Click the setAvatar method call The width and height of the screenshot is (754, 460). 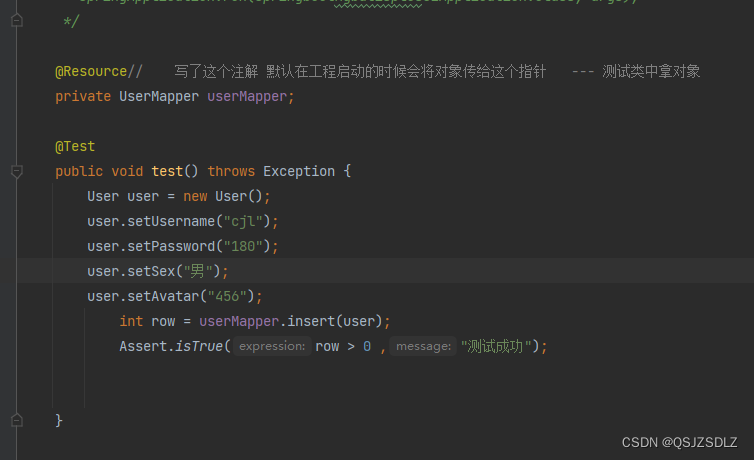(163, 296)
